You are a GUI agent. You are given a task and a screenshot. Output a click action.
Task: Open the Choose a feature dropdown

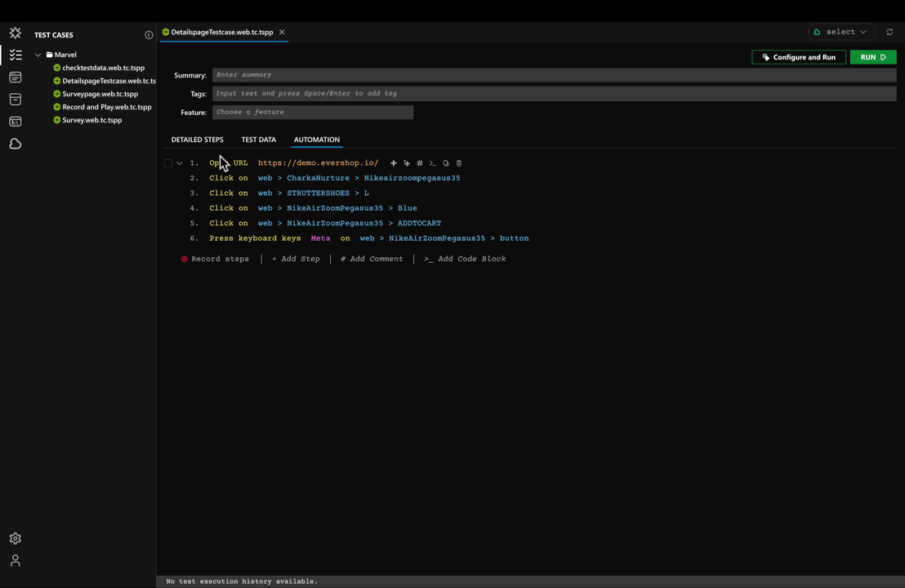[313, 112]
